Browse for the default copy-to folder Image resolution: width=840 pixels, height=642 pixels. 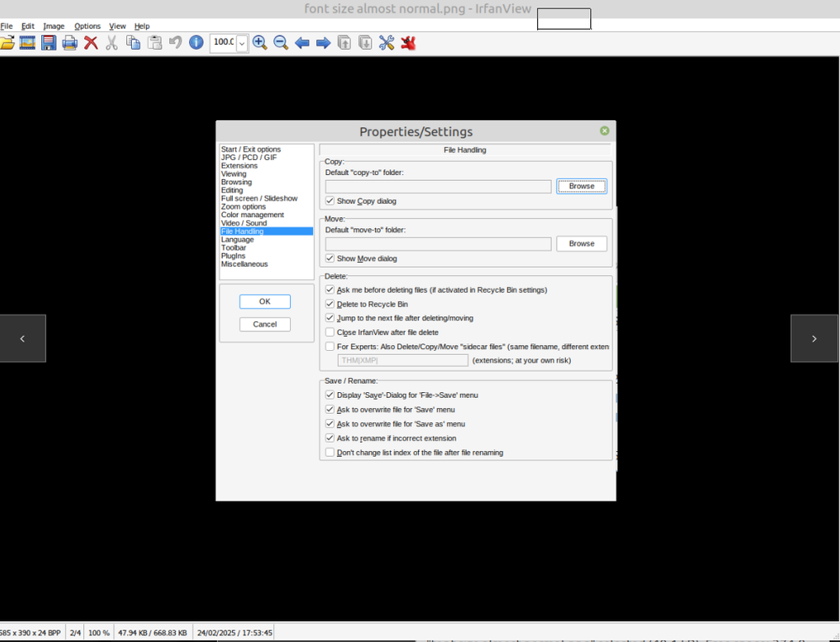(581, 186)
